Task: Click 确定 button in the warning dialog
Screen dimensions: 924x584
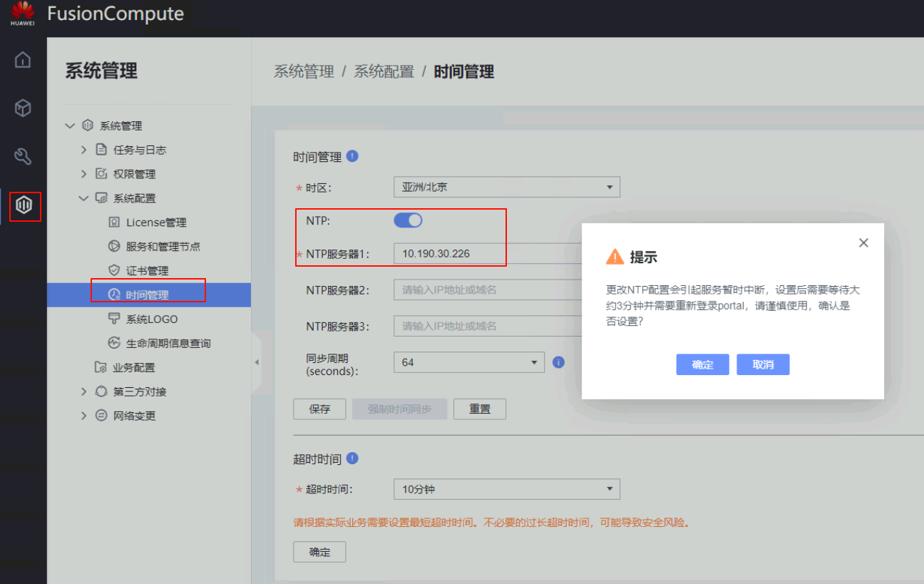Action: point(702,364)
